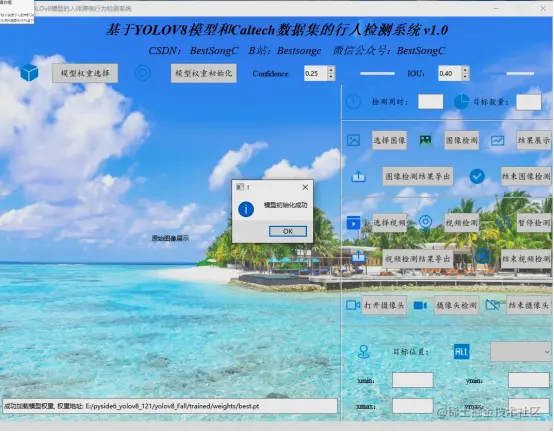Click 摄像头检测 button
This screenshot has height=432, width=554.
tap(456, 305)
